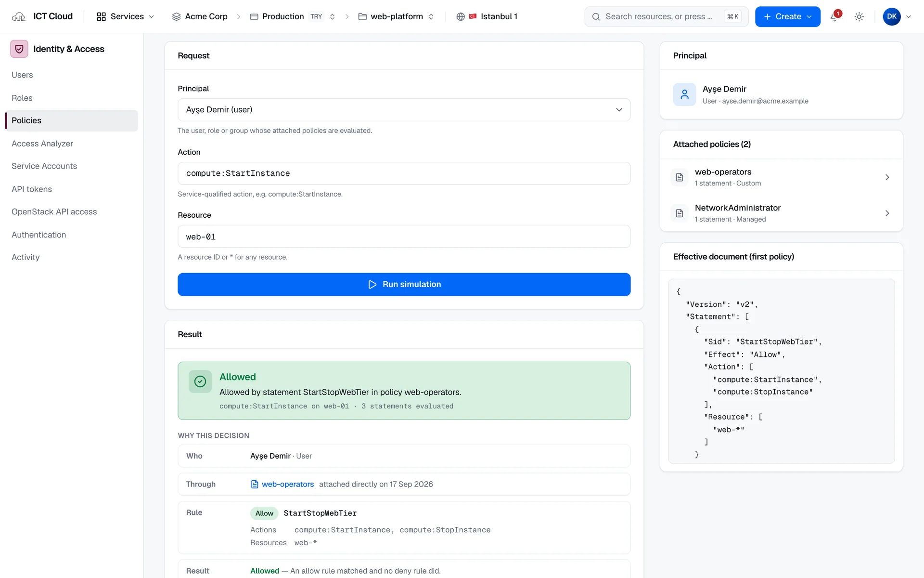Image resolution: width=924 pixels, height=578 pixels.
Task: Click the globe region icon
Action: 461,17
